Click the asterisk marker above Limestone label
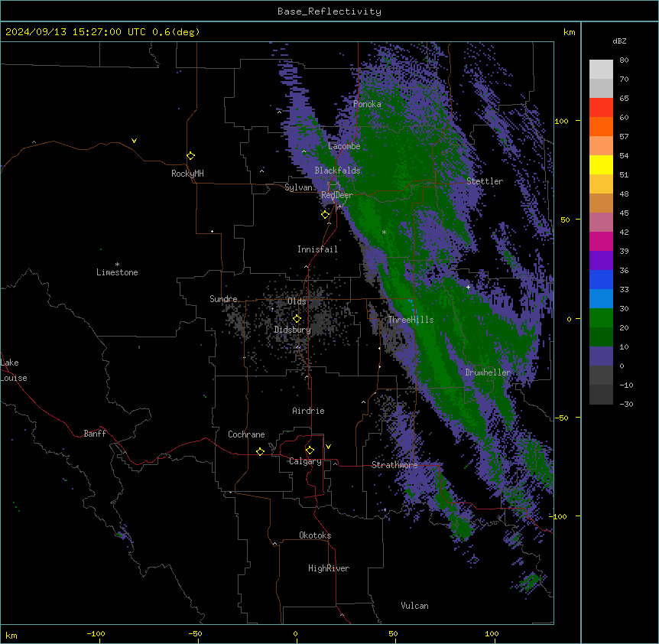Image resolution: width=659 pixels, height=644 pixels. pyautogui.click(x=117, y=265)
